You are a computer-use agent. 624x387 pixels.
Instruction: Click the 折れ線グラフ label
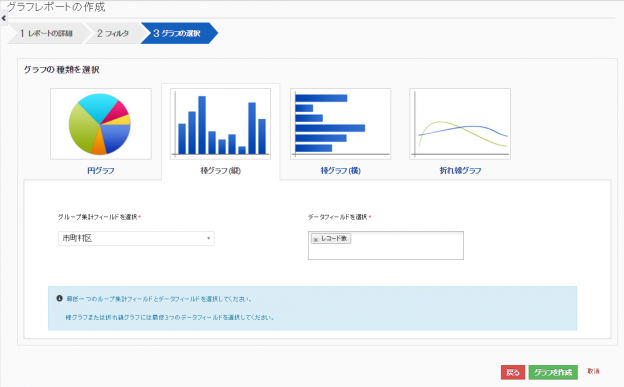(460, 170)
